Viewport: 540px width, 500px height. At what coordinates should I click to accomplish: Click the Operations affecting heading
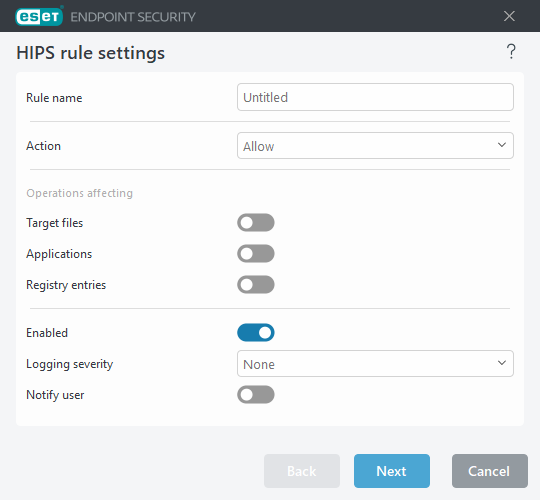pos(80,193)
